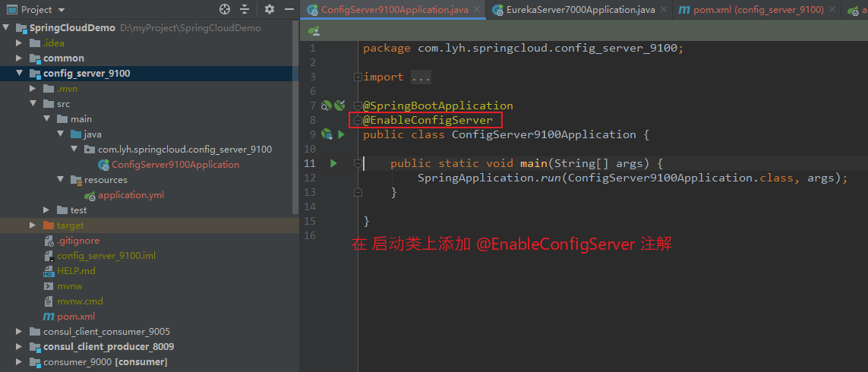Expand the .idea folder
Image resolution: width=868 pixels, height=372 pixels.
point(20,43)
